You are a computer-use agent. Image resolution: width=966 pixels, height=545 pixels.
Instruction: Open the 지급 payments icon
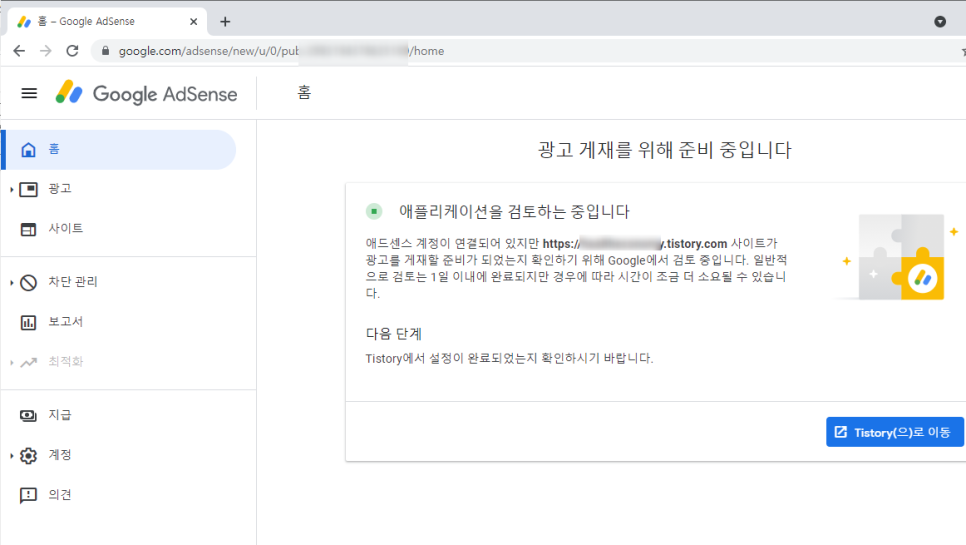(x=28, y=416)
